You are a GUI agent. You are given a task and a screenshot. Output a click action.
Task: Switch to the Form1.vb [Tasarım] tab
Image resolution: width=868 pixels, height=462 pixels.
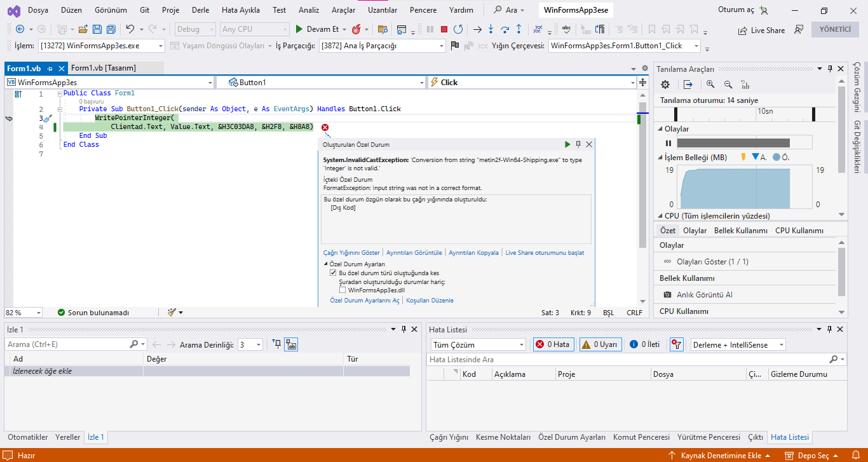pyautogui.click(x=104, y=68)
